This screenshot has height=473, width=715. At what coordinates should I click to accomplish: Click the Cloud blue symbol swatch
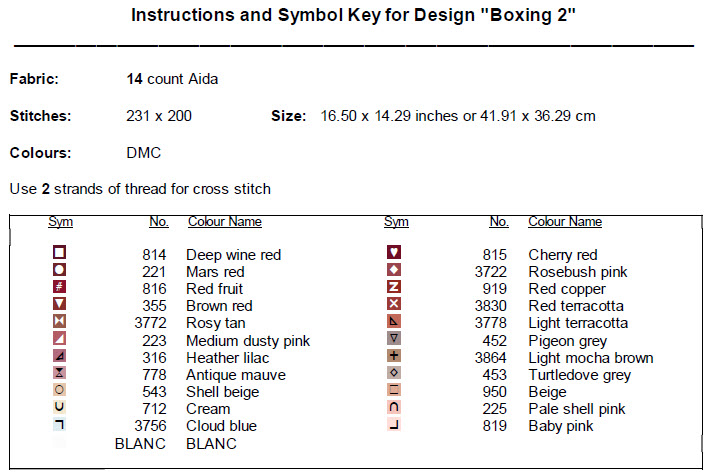59,425
